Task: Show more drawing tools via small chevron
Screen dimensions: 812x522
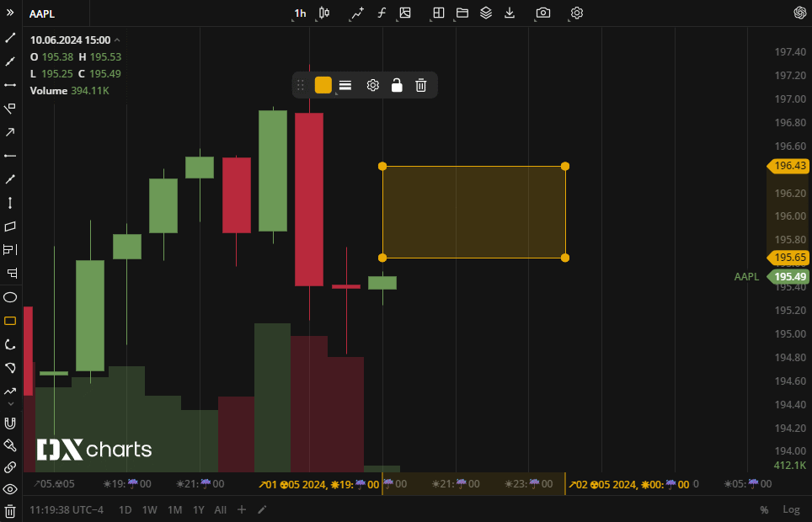Action: pos(10,404)
